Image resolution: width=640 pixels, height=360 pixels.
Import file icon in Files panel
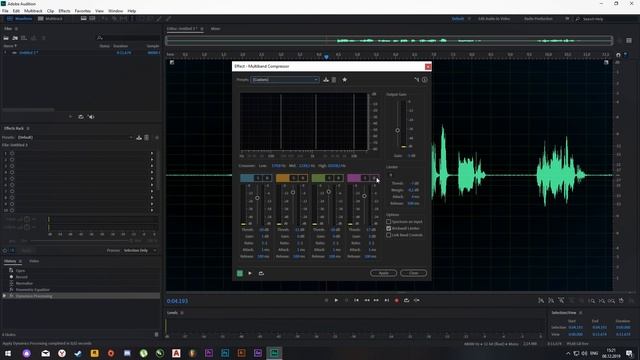click(15, 38)
